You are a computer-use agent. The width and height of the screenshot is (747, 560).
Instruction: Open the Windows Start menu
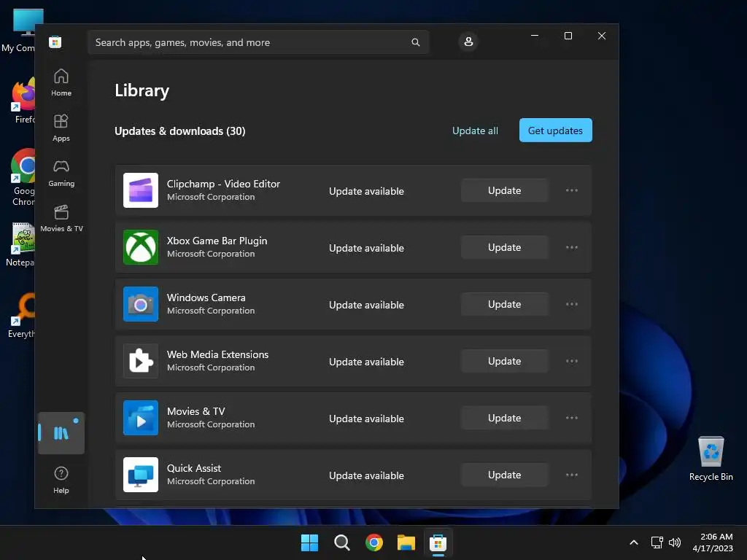click(309, 542)
